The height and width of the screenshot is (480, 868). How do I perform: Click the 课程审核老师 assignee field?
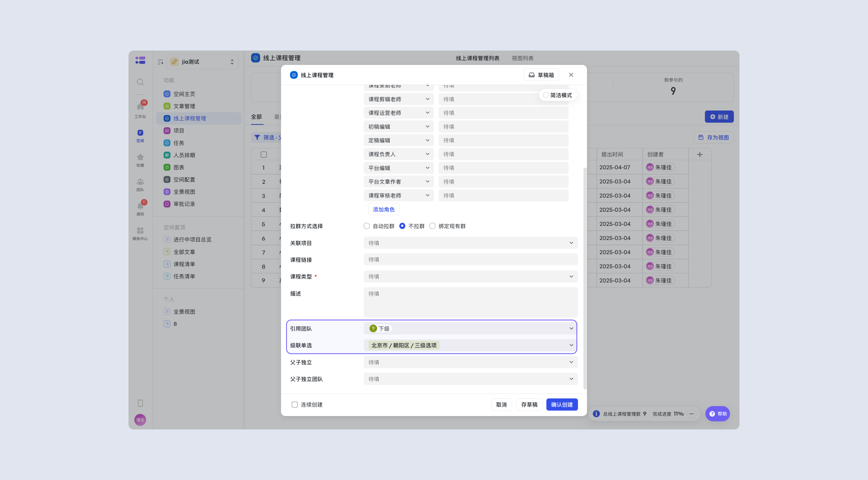pos(503,195)
